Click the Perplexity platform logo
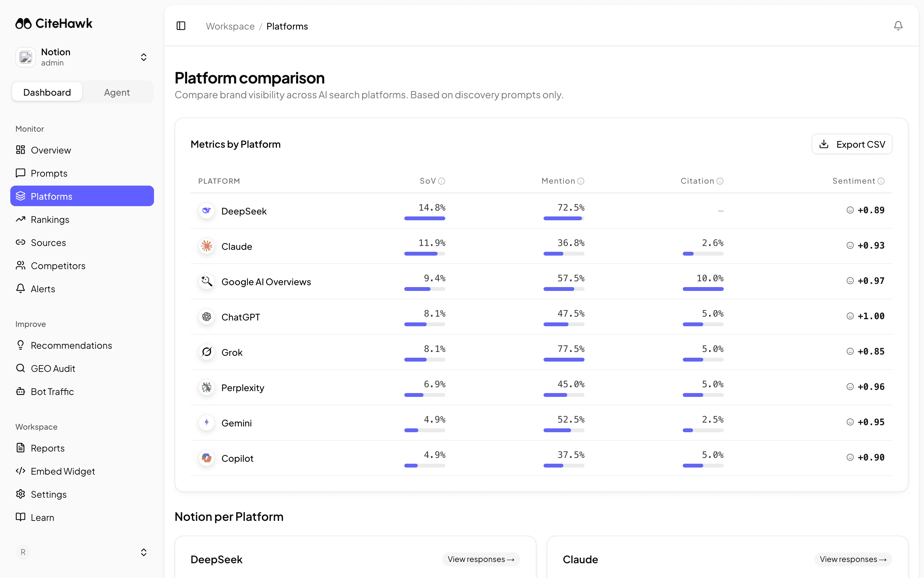Image resolution: width=924 pixels, height=578 pixels. 207,387
